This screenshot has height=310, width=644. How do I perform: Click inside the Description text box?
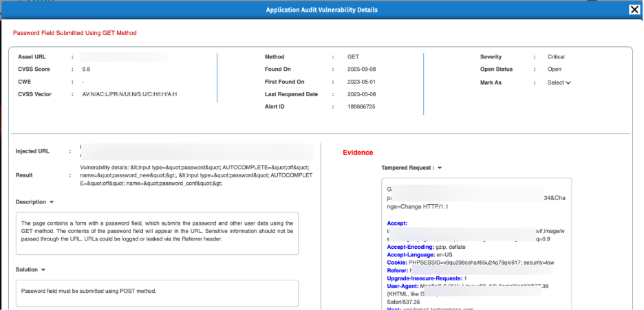click(158, 233)
